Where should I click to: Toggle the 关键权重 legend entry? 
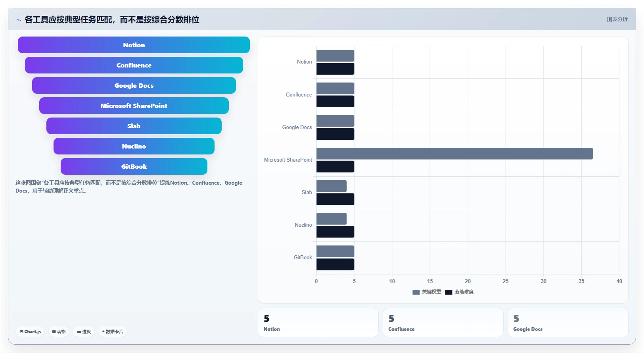pos(427,292)
